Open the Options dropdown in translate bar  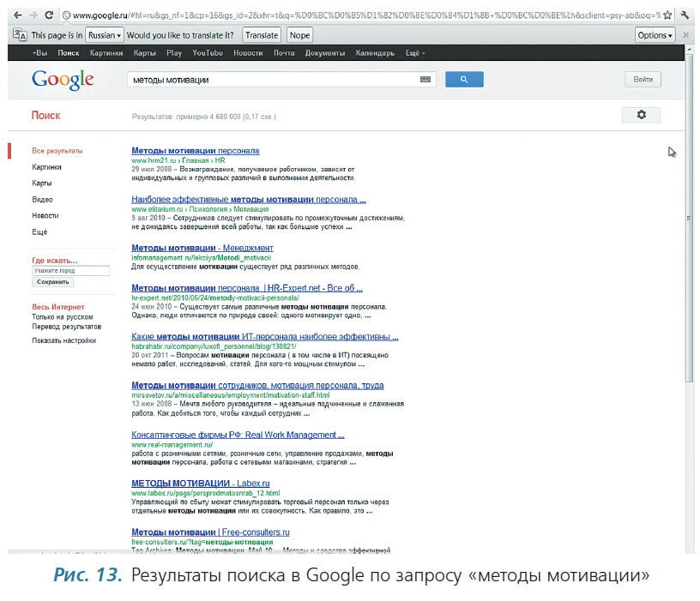point(655,35)
